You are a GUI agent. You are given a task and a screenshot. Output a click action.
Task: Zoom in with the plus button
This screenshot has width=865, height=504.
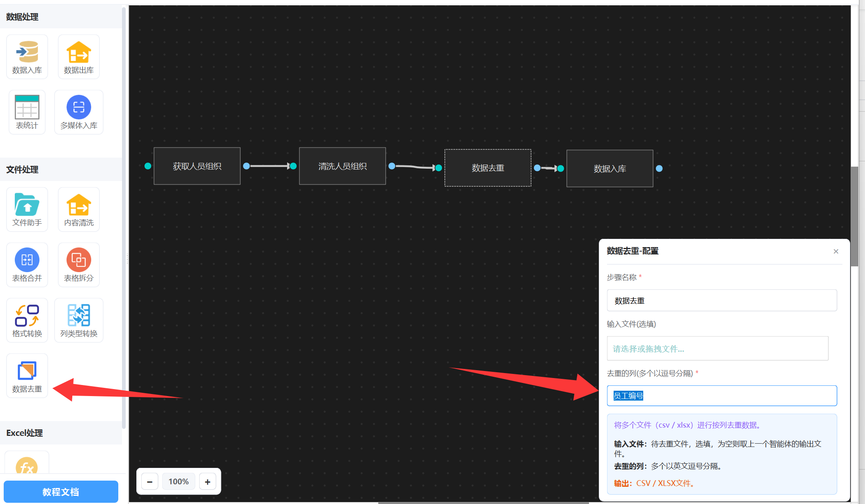[x=207, y=481]
